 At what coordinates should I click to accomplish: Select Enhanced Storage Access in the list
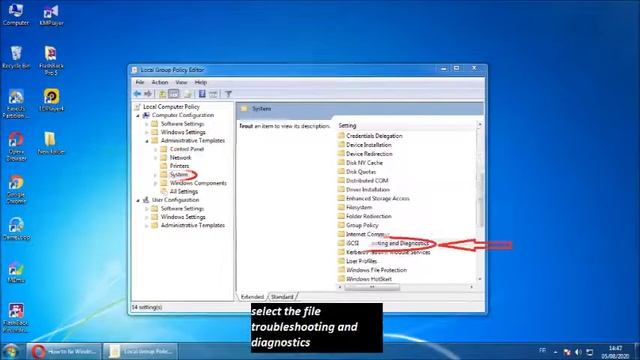tap(378, 198)
